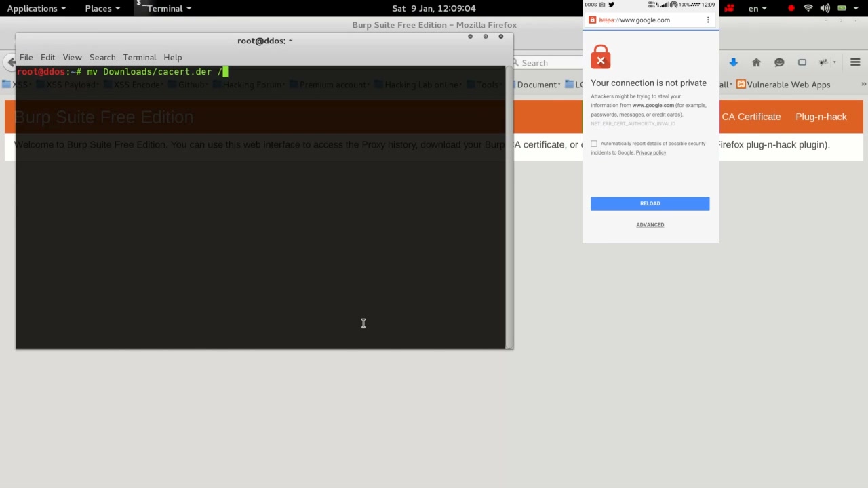Open the Search menu in Terminal

pos(102,57)
